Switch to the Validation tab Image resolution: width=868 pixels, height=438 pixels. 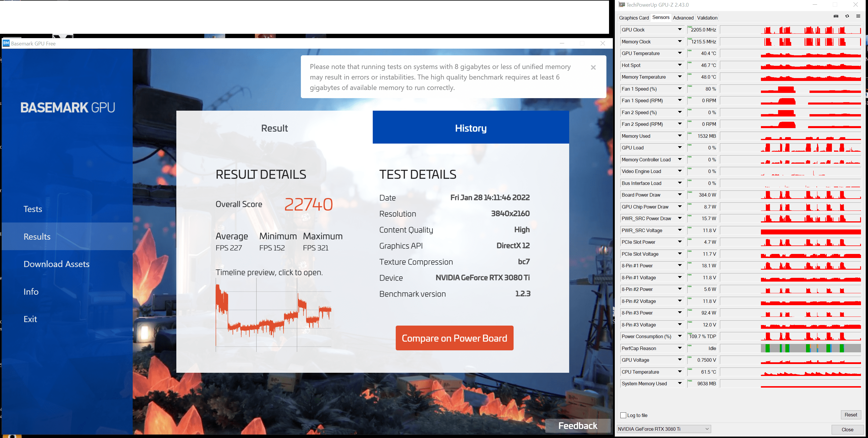[707, 17]
